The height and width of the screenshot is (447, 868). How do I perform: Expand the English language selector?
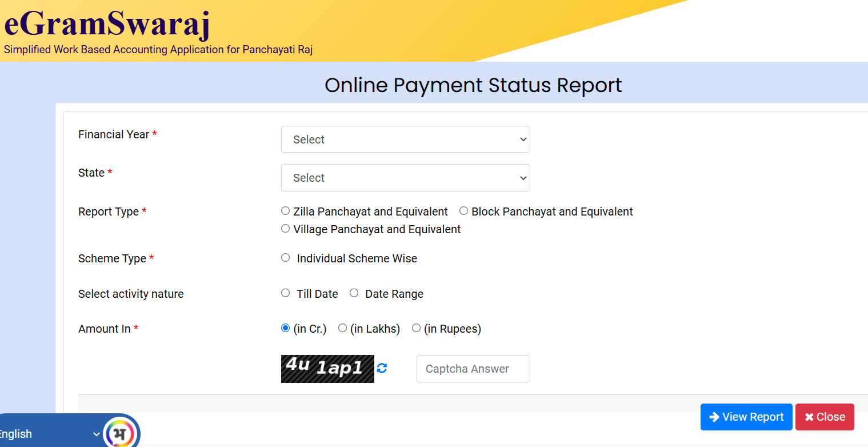(49, 434)
